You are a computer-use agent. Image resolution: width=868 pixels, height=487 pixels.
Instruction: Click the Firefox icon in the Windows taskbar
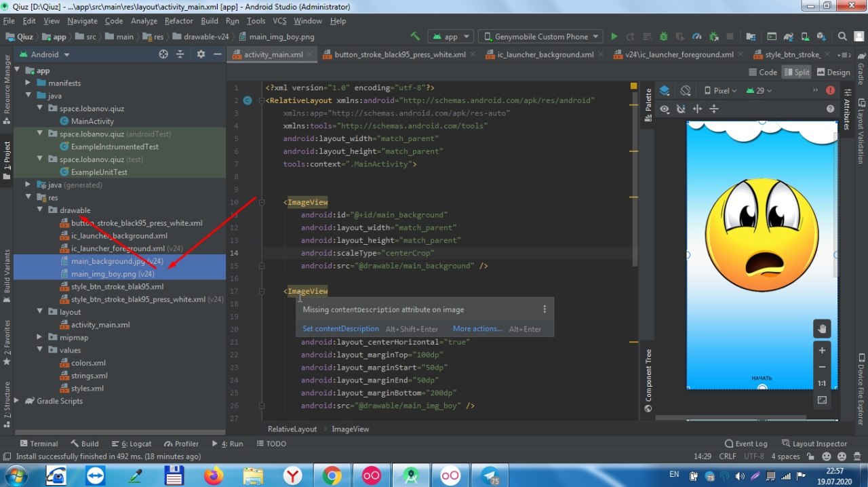click(214, 475)
